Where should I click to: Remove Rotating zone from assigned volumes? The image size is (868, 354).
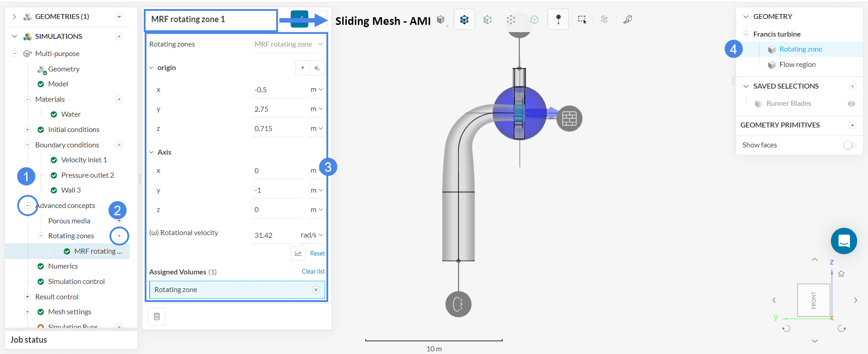tap(316, 290)
